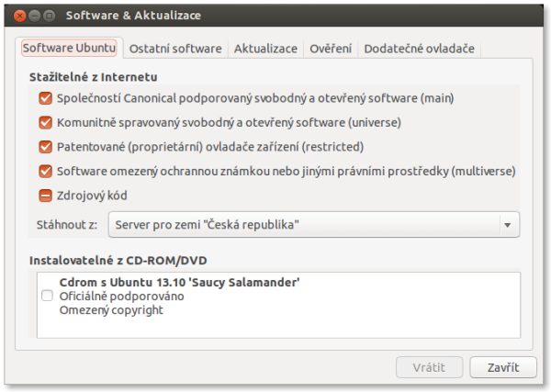Enable the Cdrom Ubuntu 13.10 source checkbox
The width and height of the screenshot is (551, 392).
[x=47, y=296]
